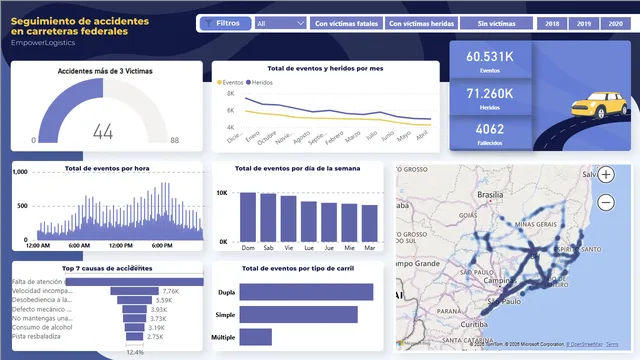640x360 pixels.
Task: Click the Defecto mecánico funnel bar
Action: 134,309
